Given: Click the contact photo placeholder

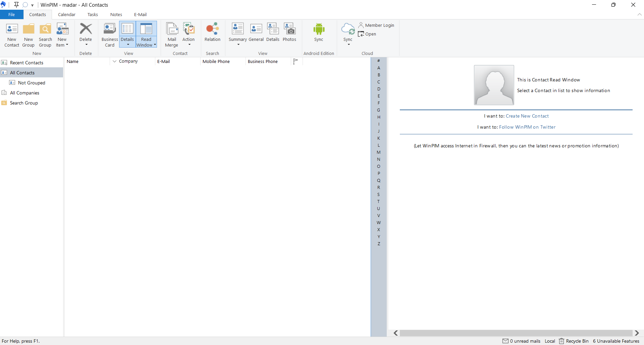Looking at the screenshot, I should (494, 85).
